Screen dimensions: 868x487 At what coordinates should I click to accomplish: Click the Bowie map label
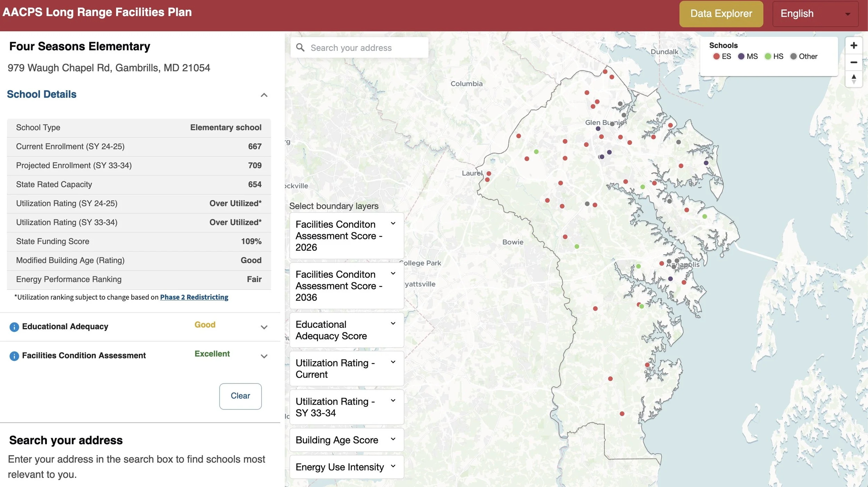pos(512,242)
